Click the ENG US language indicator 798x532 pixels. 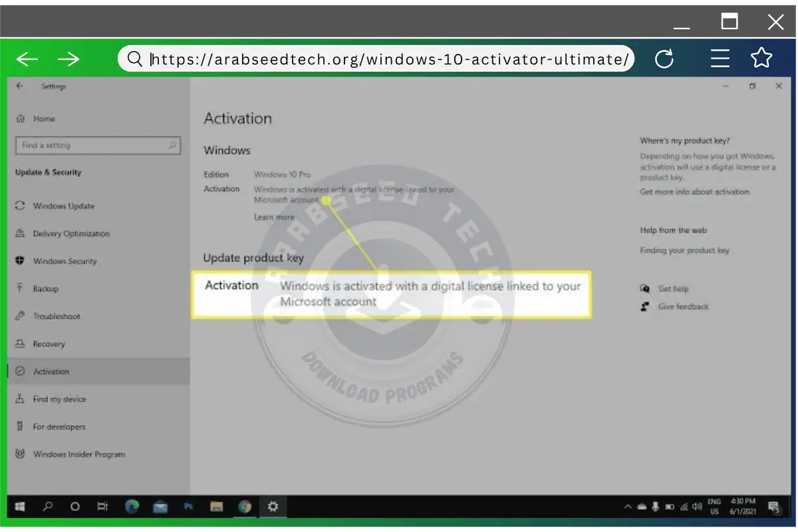coord(714,507)
